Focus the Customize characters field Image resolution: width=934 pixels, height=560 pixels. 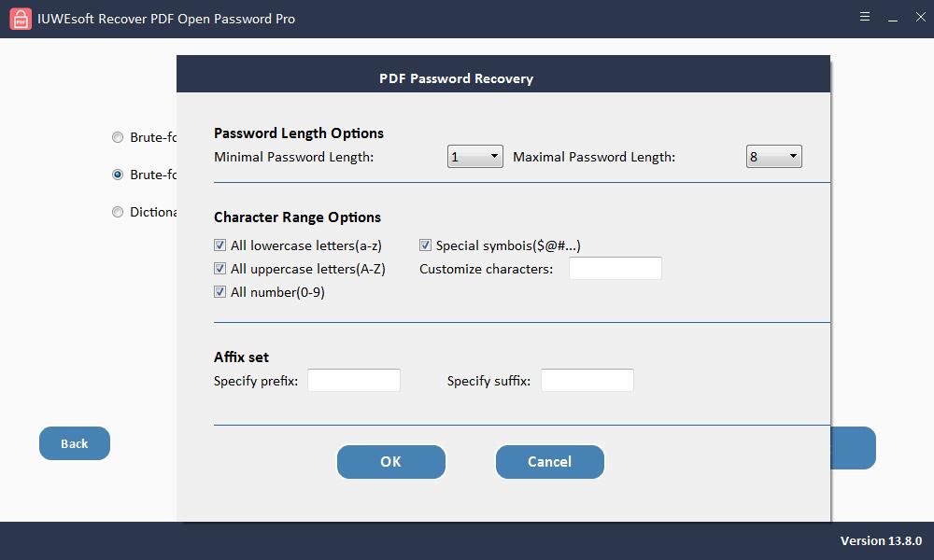[616, 269]
